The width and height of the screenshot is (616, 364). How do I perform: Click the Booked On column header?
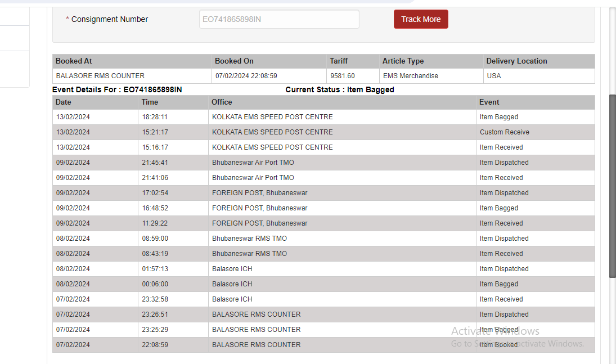pyautogui.click(x=269, y=61)
